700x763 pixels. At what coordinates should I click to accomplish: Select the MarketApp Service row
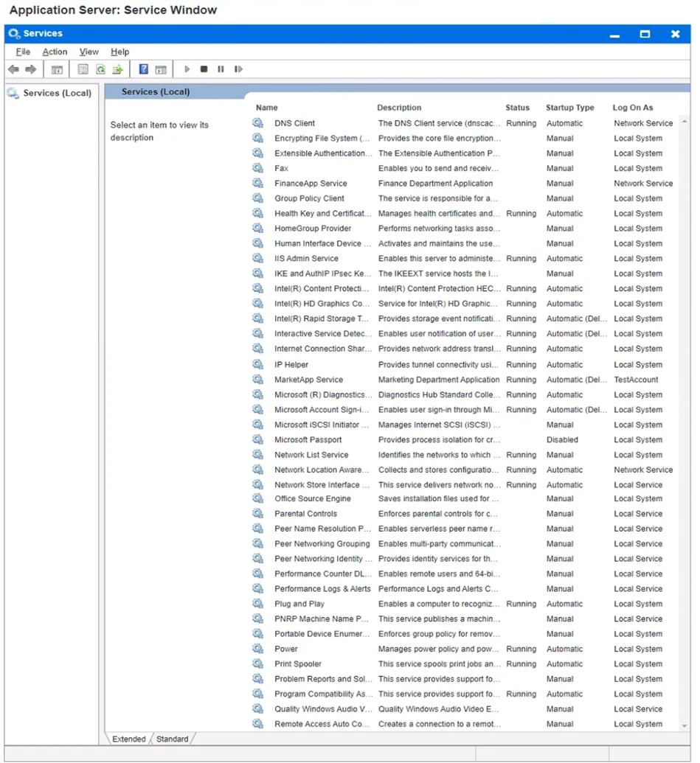point(465,380)
